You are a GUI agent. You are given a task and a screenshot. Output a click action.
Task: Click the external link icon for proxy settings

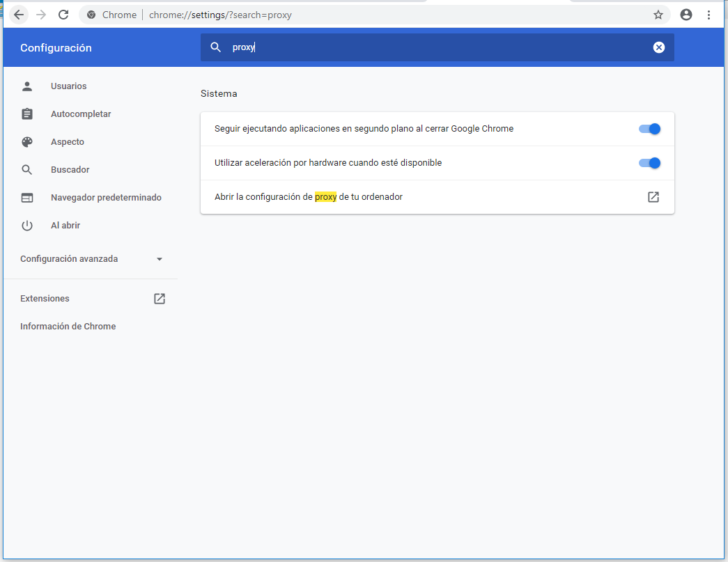pyautogui.click(x=653, y=197)
